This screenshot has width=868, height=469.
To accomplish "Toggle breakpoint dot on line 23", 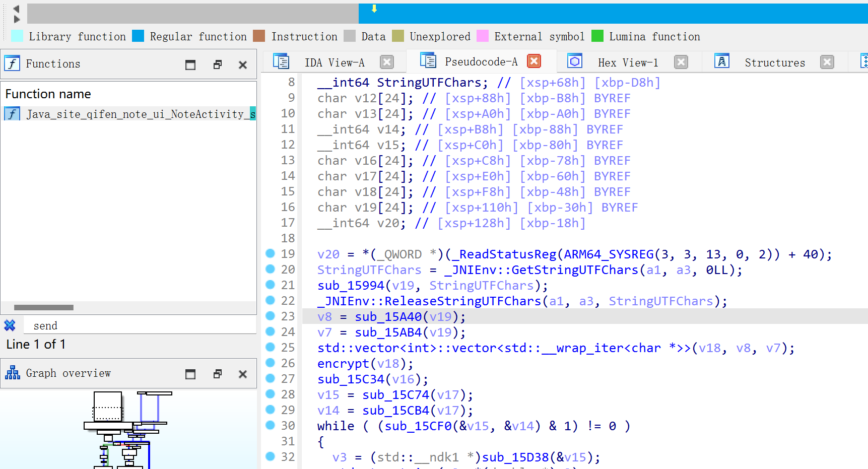I will (271, 316).
